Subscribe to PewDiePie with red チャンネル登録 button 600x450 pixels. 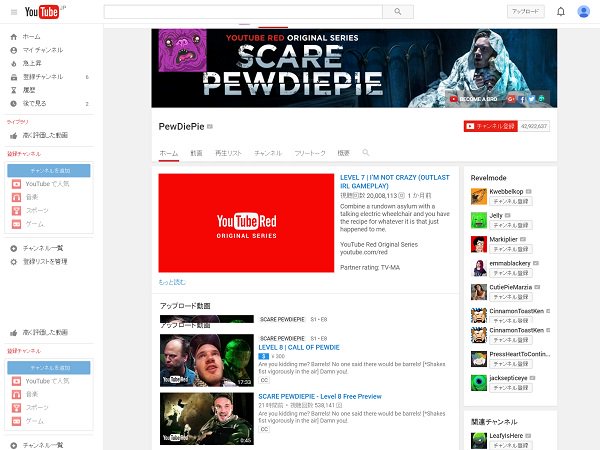[x=491, y=126]
